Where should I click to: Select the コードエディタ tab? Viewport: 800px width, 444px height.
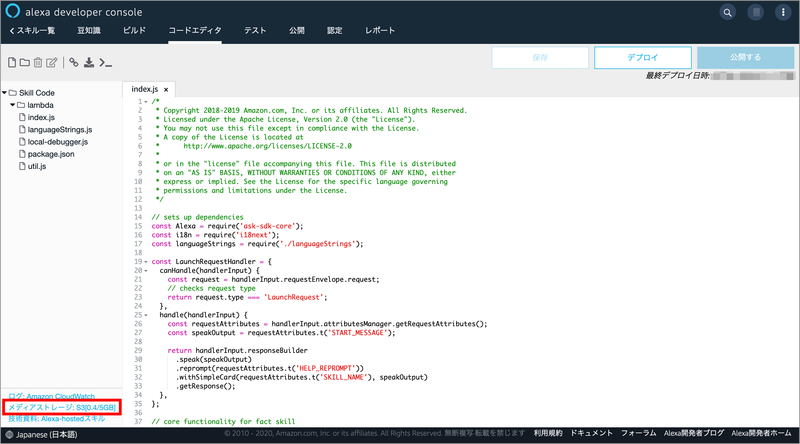pos(195,31)
